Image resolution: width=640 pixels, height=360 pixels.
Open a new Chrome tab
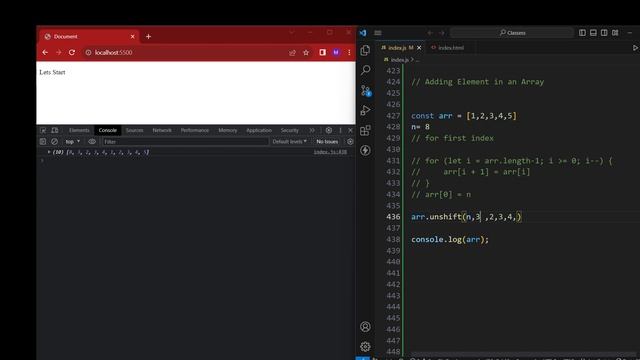click(148, 36)
